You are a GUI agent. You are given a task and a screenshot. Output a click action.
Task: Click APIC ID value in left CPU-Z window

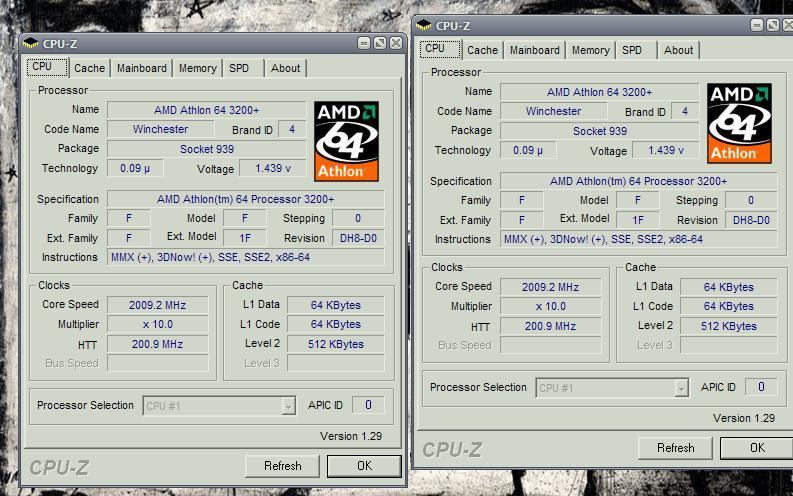(368, 405)
